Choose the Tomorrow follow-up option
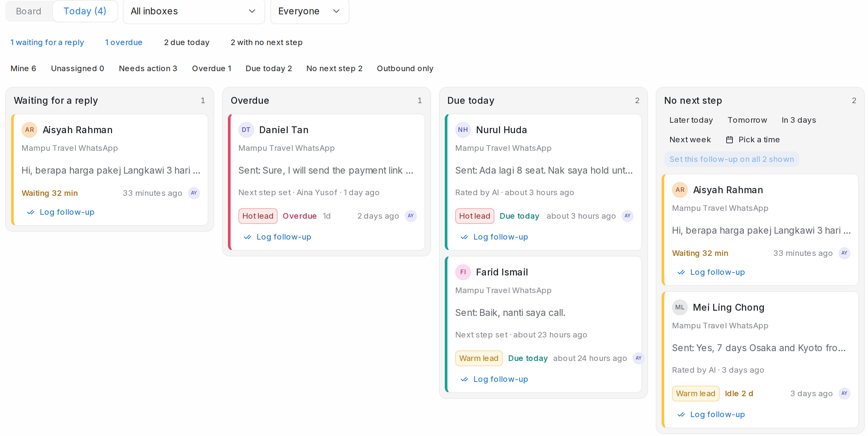 click(x=747, y=120)
